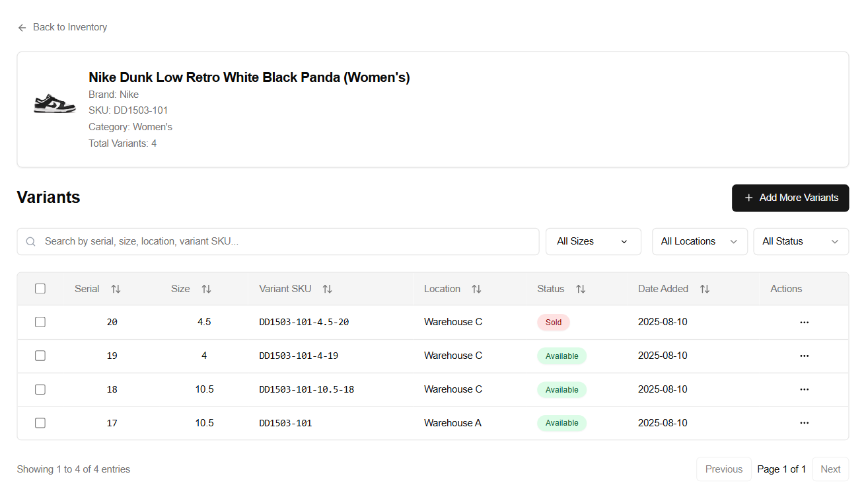The width and height of the screenshot is (868, 501).
Task: Select the checkbox for serial 18 row
Action: click(40, 389)
